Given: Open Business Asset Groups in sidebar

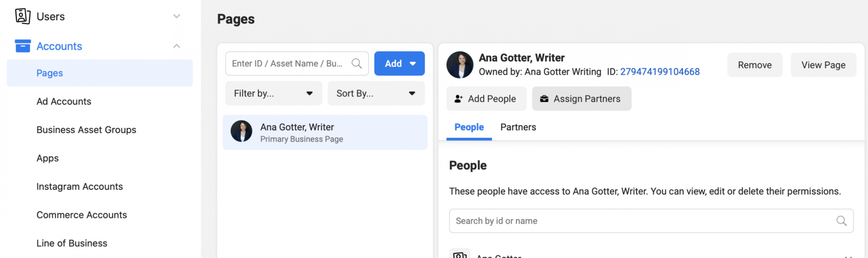Looking at the screenshot, I should [x=86, y=130].
